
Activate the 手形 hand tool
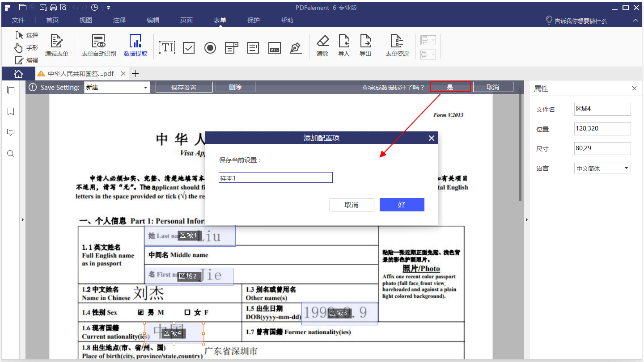pyautogui.click(x=27, y=48)
